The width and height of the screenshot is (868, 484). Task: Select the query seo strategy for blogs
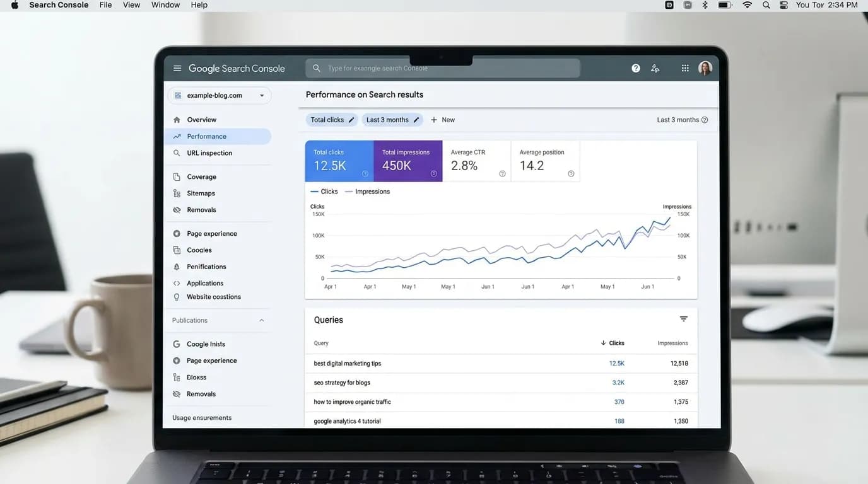[x=342, y=383]
